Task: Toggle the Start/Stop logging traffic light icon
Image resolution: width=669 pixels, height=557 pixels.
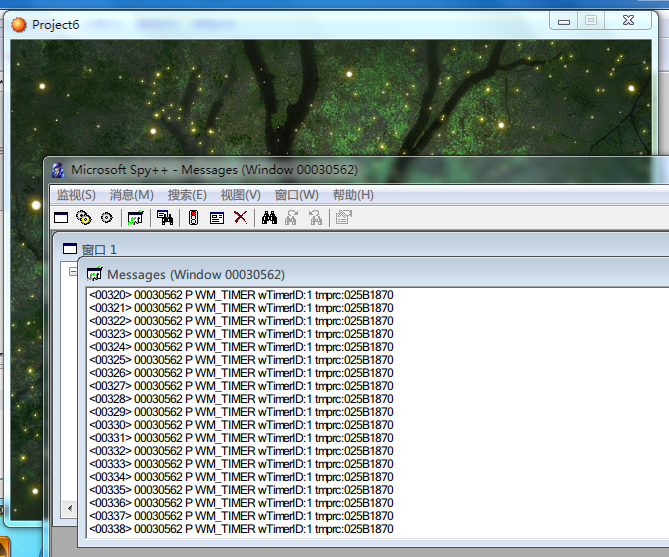Action: (x=193, y=218)
